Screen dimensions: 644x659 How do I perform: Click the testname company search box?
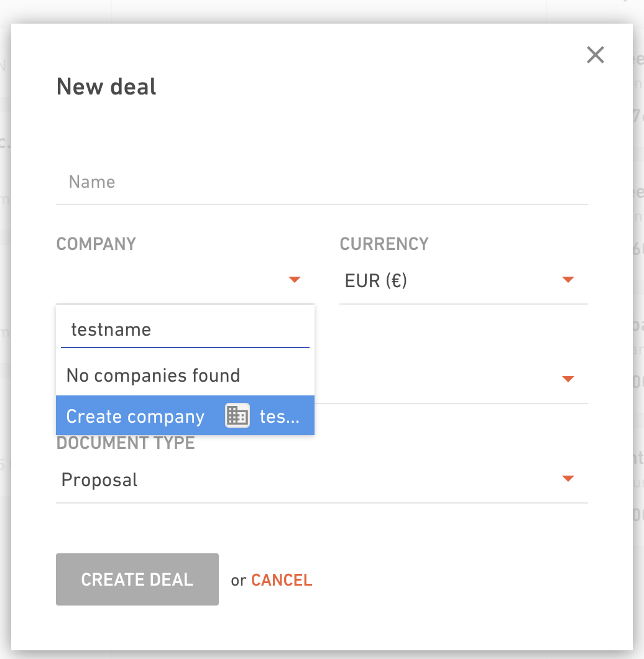[185, 330]
